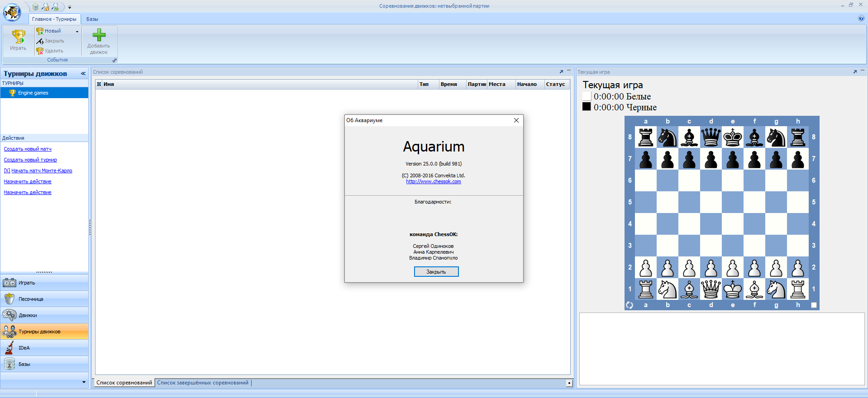The width and height of the screenshot is (868, 398).
Task: Switch to the Главное - Турниры ribbon tab
Action: point(54,19)
